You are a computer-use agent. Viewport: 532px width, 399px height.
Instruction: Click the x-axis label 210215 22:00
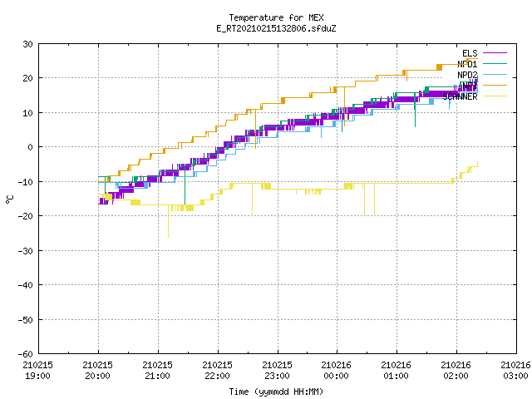tap(218, 371)
